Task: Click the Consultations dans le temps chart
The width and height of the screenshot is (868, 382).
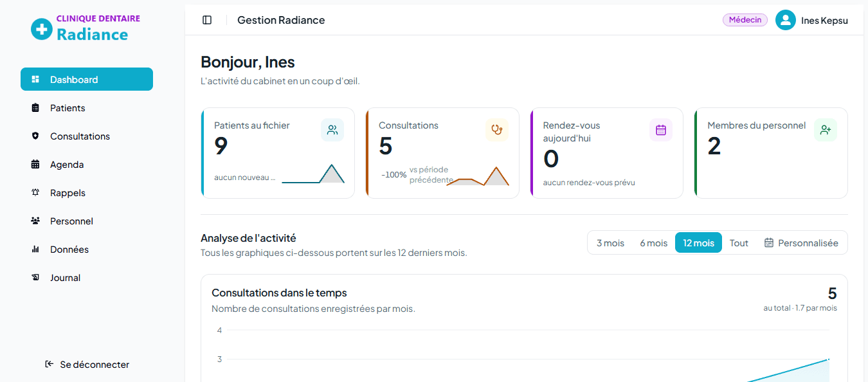Action: point(524,328)
